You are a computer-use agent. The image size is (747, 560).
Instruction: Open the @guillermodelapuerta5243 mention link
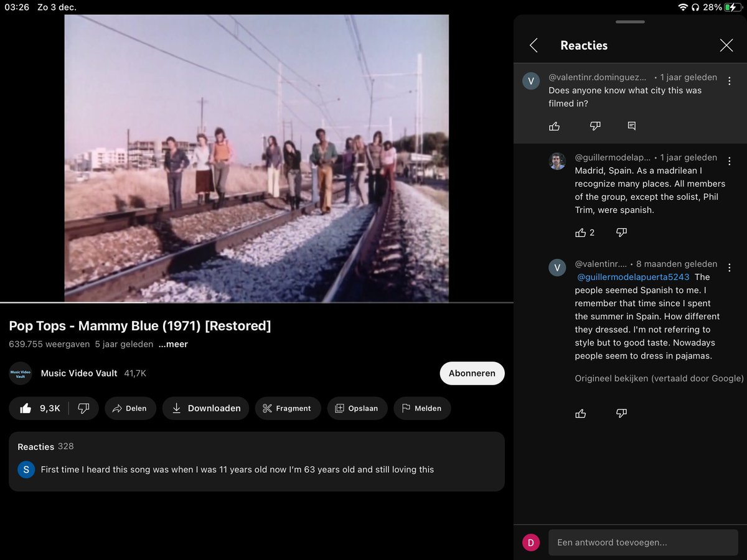tap(632, 276)
